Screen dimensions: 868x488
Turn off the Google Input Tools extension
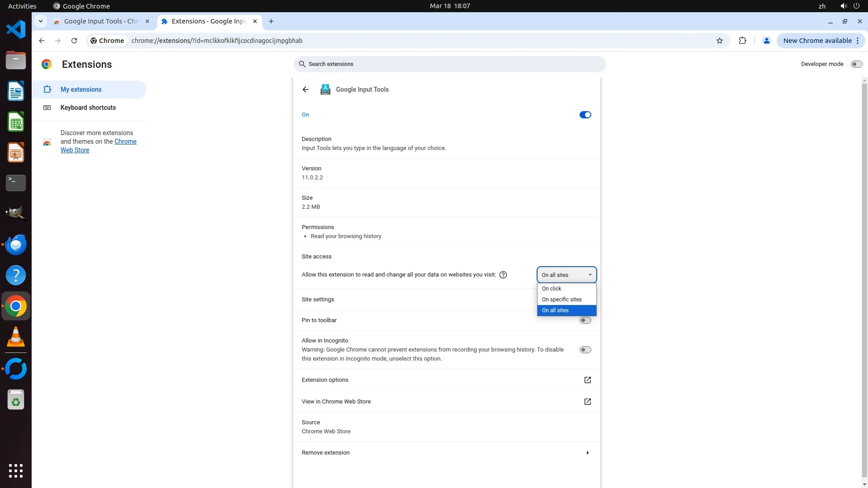coord(585,115)
